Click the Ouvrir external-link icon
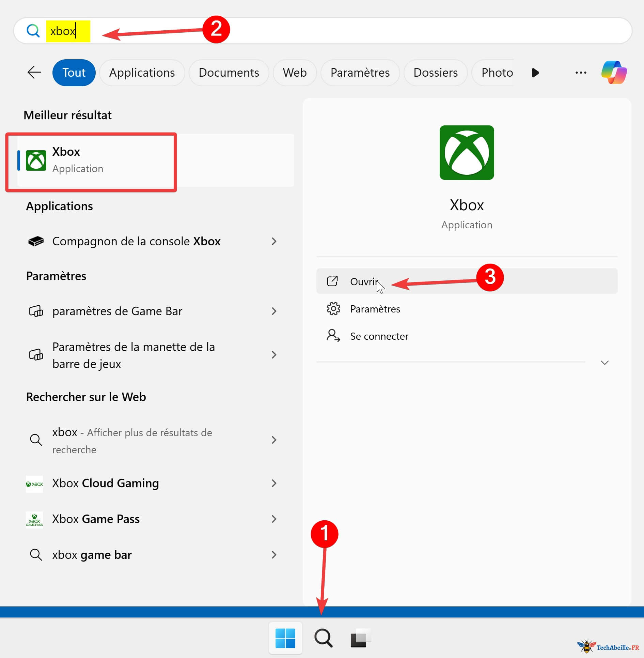 [x=332, y=281]
